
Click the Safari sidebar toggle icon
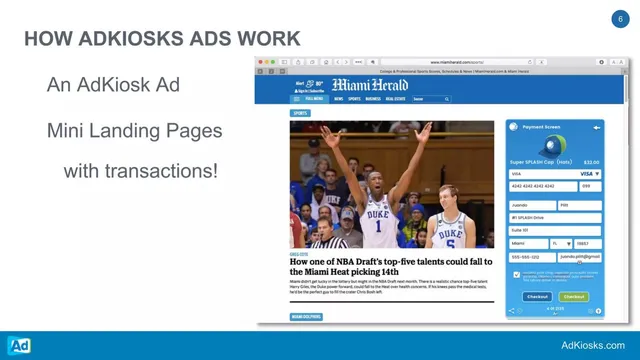[284, 62]
